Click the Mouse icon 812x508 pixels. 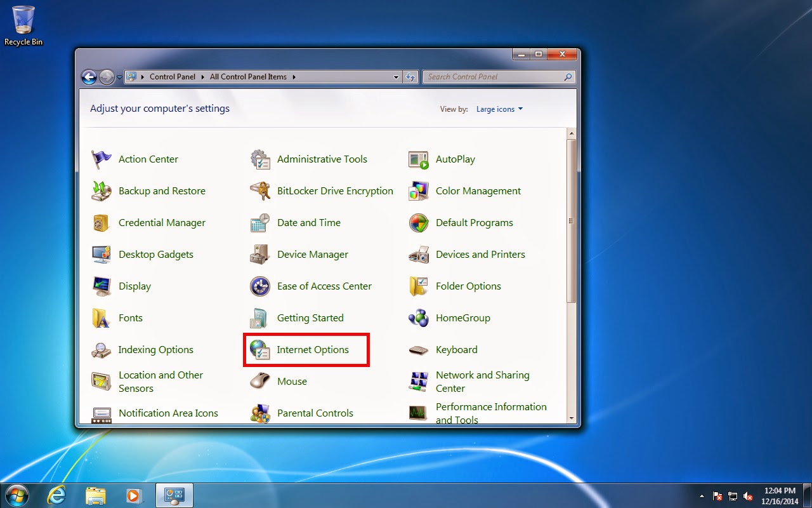[x=260, y=382]
